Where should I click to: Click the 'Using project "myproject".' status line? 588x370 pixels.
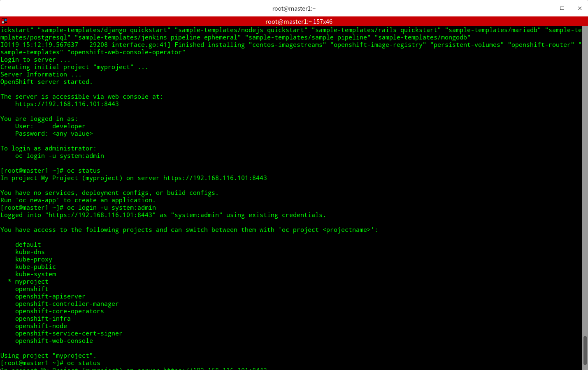48,355
